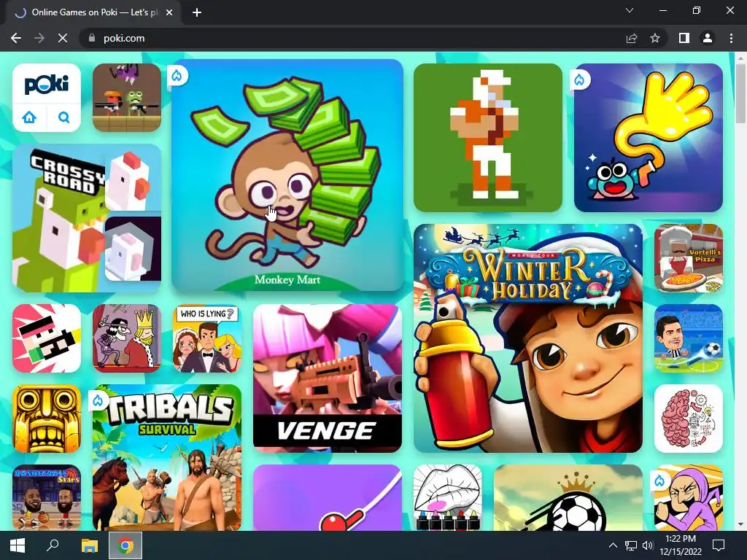
Task: Open Vortelli's Pizza game tile
Action: pyautogui.click(x=689, y=258)
